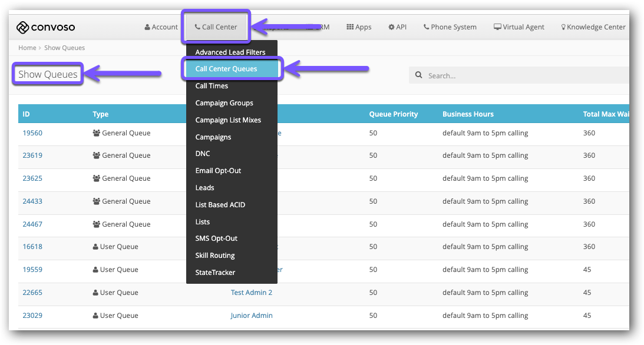Open the Junior Admin queue link
644x345 pixels.
(x=252, y=316)
